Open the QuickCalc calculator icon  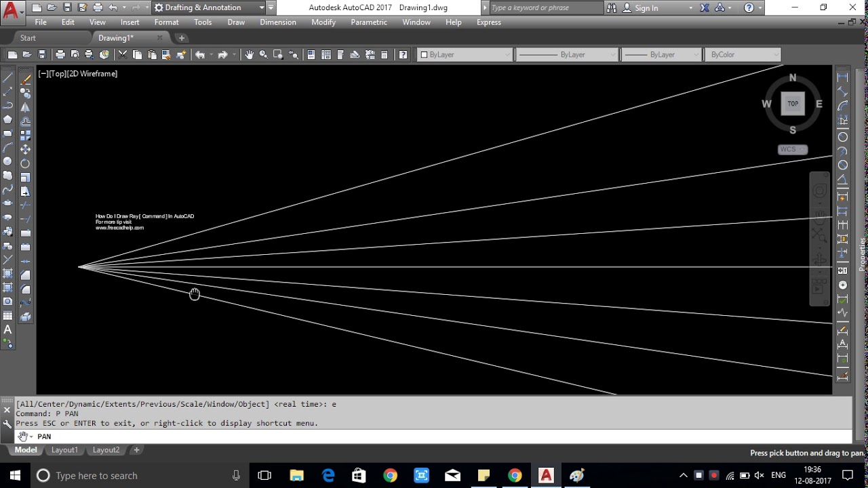click(x=384, y=55)
